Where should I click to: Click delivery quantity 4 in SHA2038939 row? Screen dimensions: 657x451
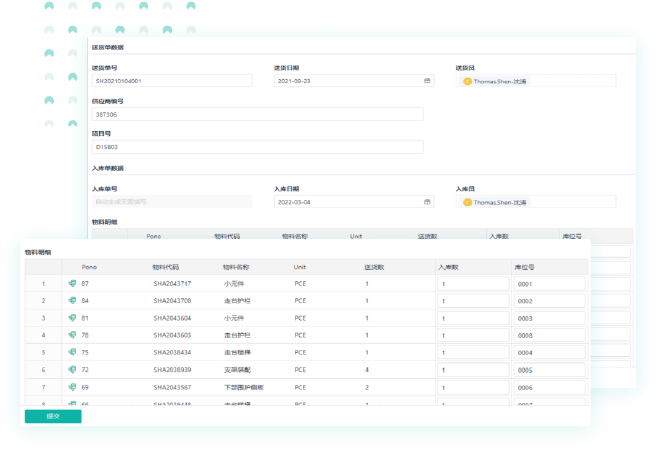367,370
